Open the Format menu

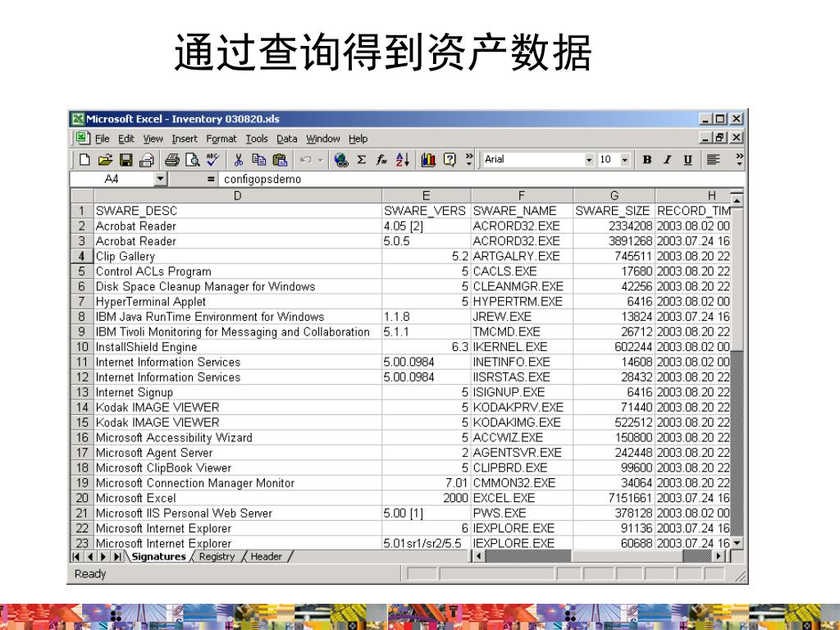tap(221, 139)
